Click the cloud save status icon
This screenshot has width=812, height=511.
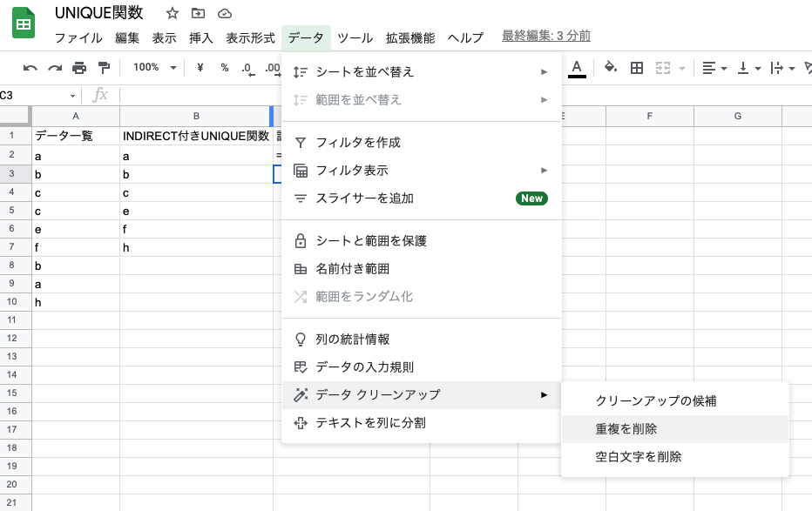pos(225,13)
